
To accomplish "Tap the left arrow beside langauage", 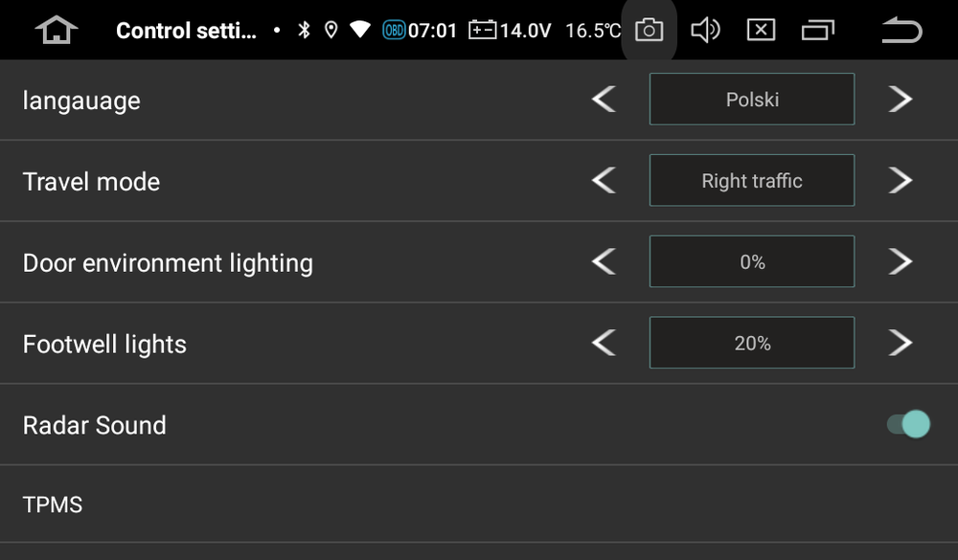I will click(604, 99).
